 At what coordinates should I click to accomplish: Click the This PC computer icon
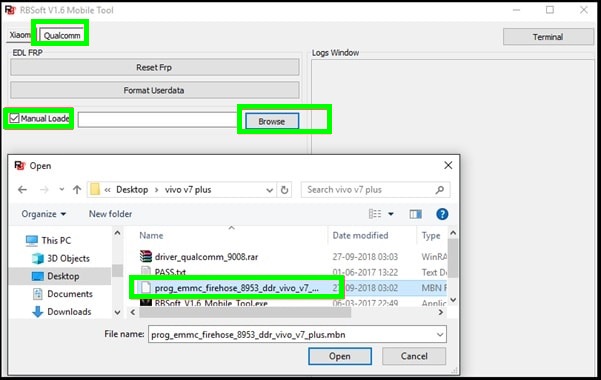coord(32,240)
